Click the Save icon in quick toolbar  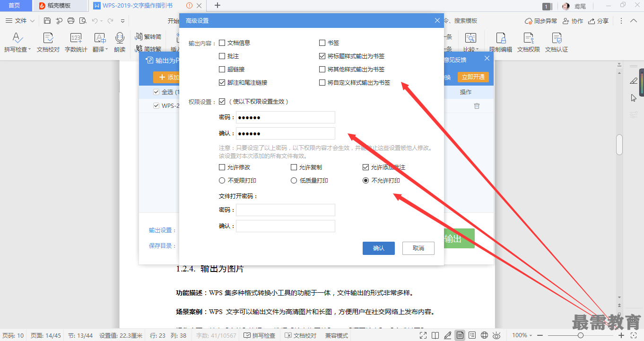(x=47, y=21)
